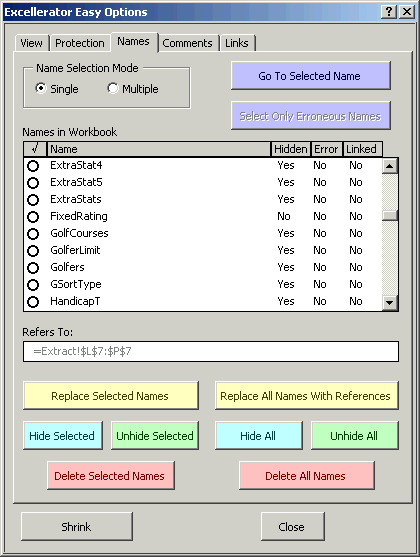The height and width of the screenshot is (557, 420).
Task: Click Select Only Erroneous Names button
Action: [x=311, y=115]
